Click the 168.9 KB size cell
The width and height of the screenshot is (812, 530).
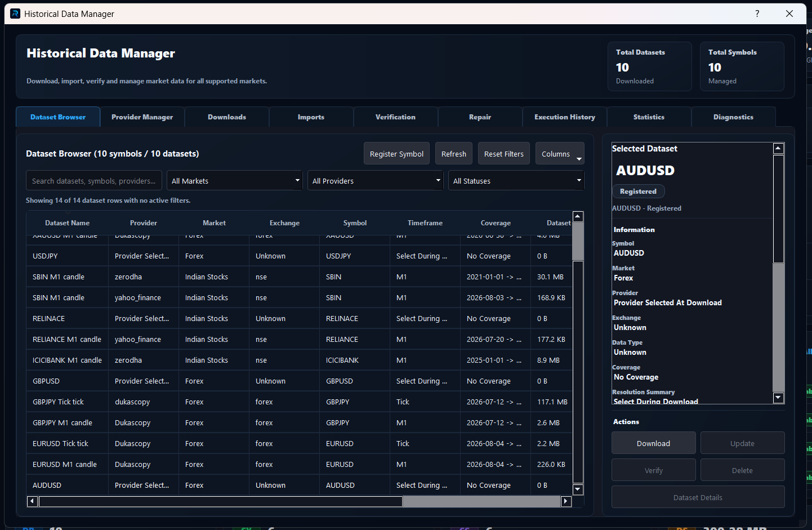(x=551, y=297)
